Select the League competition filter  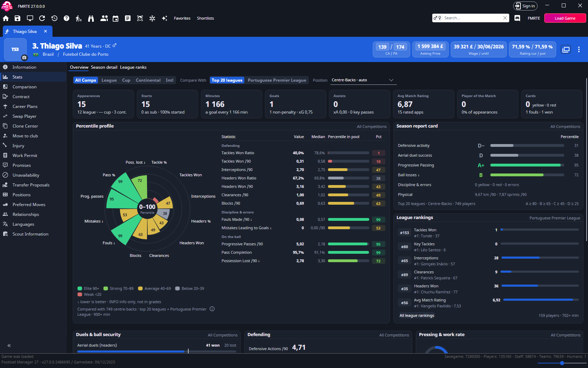pyautogui.click(x=109, y=80)
